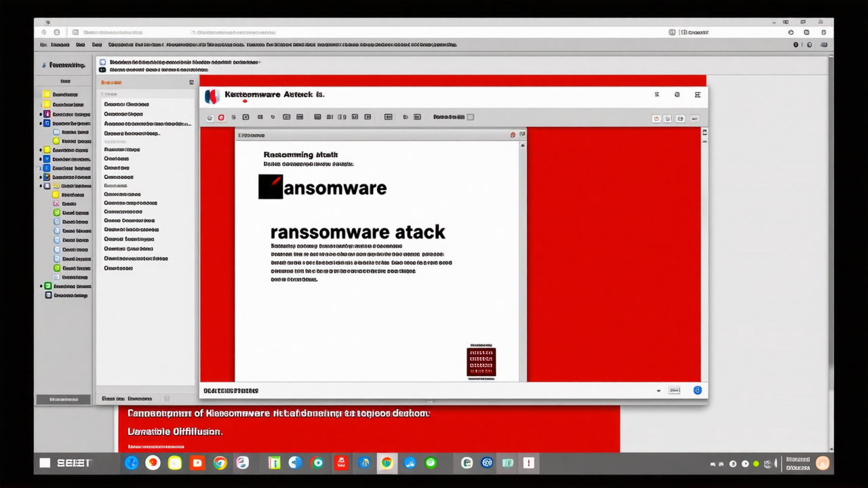Select the orange-highlighted header in the list panel
This screenshot has width=868, height=488.
[x=112, y=82]
